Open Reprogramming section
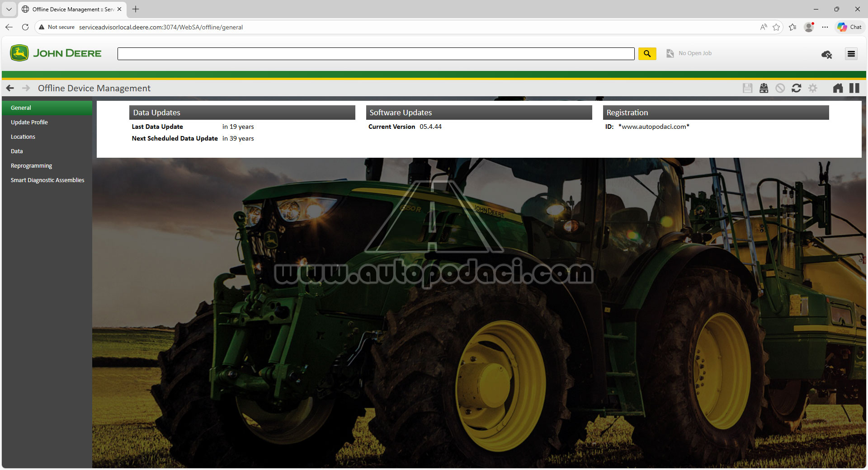Viewport: 868px width, 470px height. pos(31,166)
